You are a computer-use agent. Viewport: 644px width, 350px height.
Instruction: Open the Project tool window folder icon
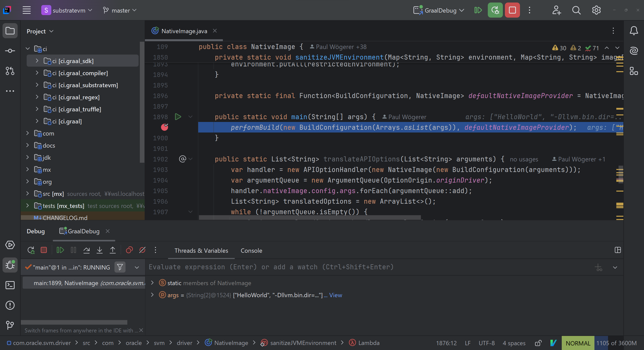(10, 31)
